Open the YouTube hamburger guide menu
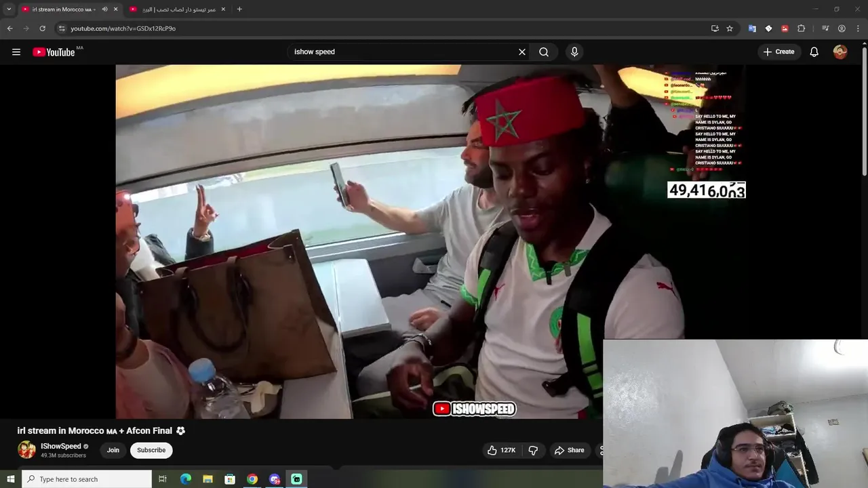The width and height of the screenshot is (868, 488). [x=16, y=52]
